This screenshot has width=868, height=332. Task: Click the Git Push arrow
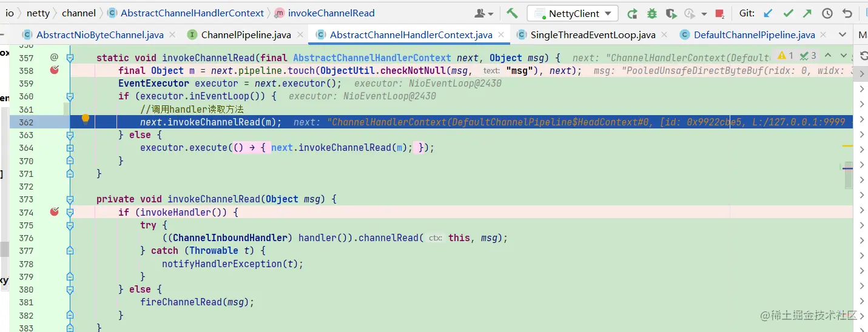click(x=807, y=13)
